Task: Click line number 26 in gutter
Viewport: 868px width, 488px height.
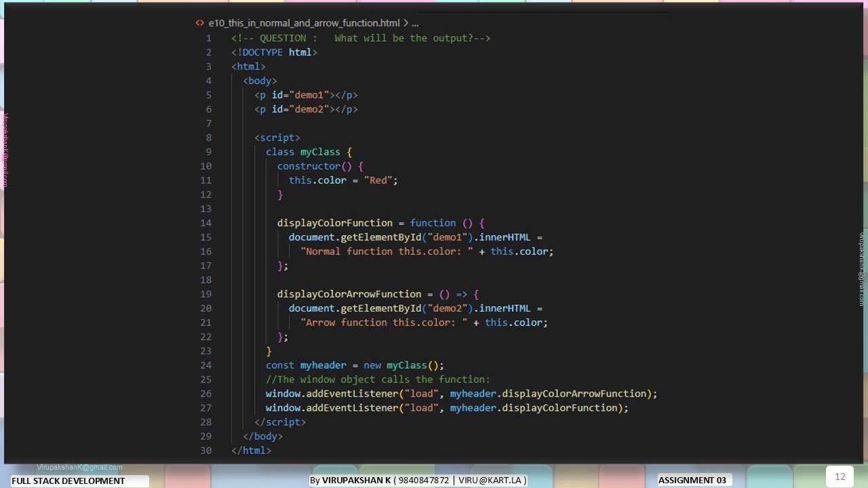Action: [206, 394]
